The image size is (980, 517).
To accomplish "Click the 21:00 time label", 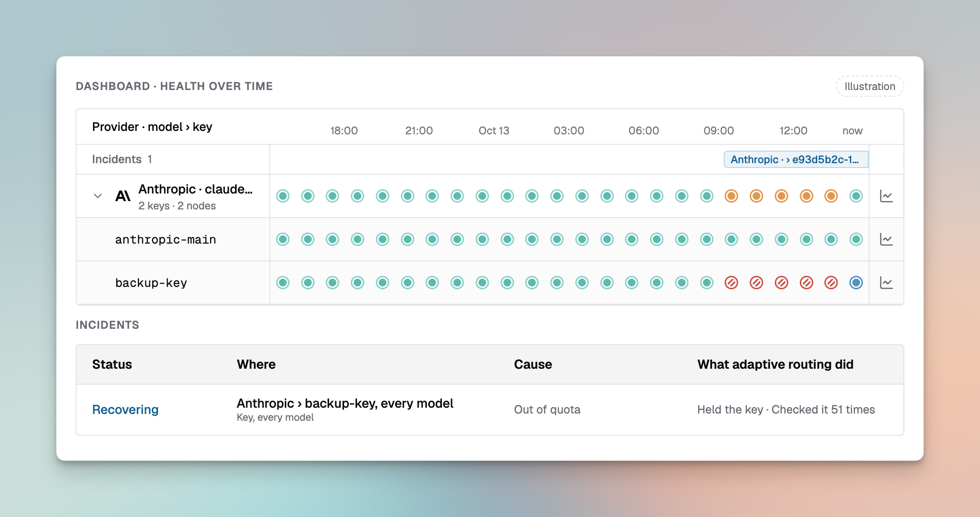I will (x=419, y=130).
